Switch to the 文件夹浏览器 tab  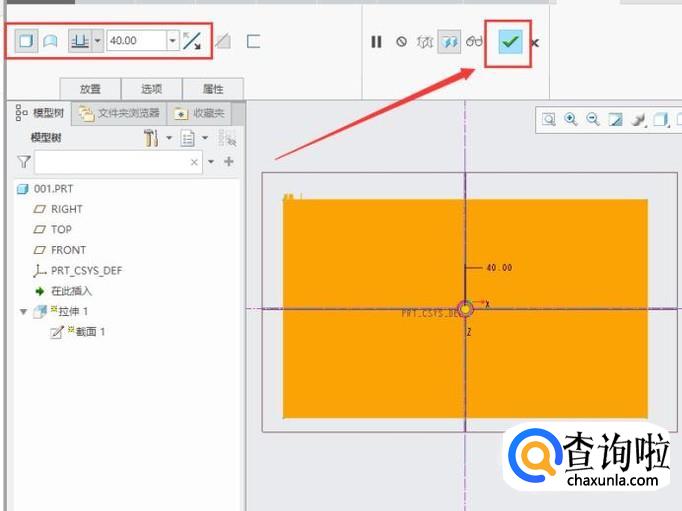click(x=119, y=114)
